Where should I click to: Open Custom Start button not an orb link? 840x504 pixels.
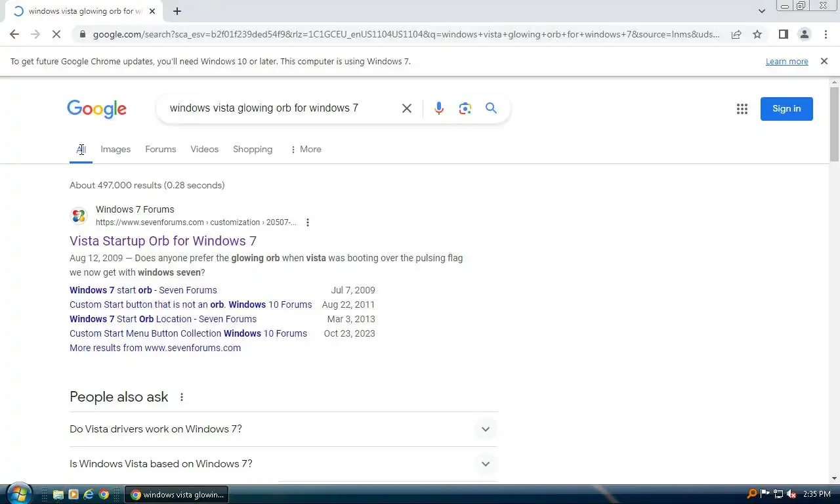click(x=191, y=304)
